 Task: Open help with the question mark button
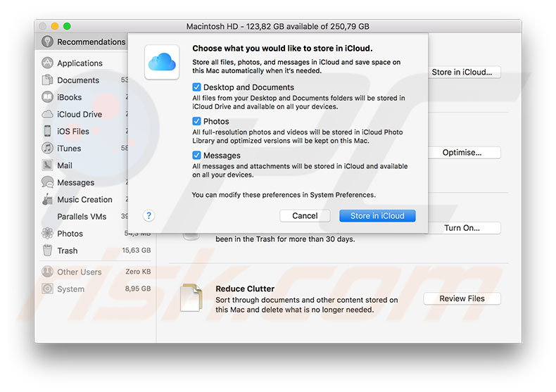click(x=149, y=215)
